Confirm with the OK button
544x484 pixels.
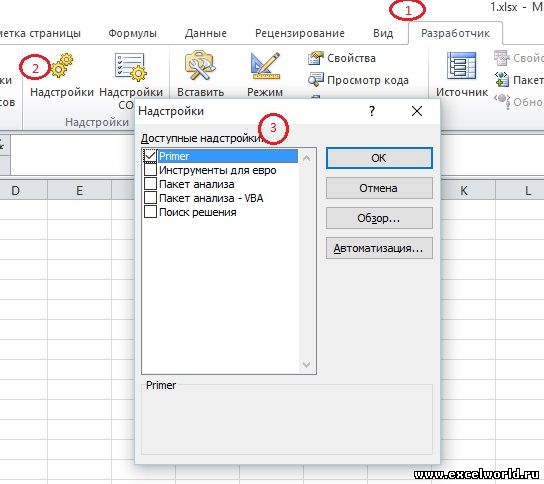(x=379, y=158)
